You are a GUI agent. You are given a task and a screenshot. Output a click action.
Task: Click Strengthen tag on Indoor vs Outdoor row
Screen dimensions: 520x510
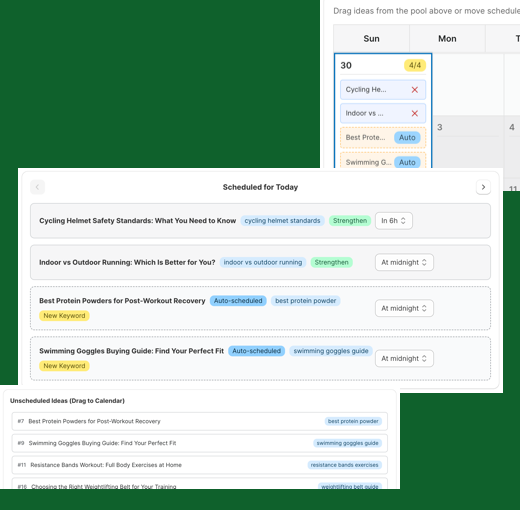pyautogui.click(x=331, y=262)
